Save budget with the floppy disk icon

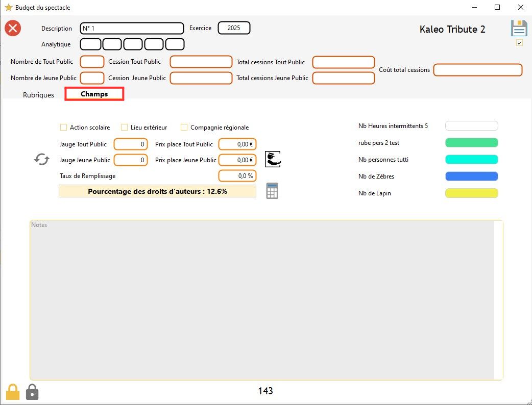tap(519, 29)
